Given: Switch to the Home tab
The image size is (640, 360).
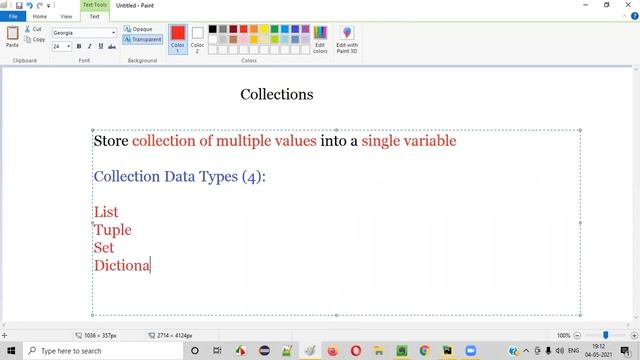Looking at the screenshot, I should [x=40, y=16].
